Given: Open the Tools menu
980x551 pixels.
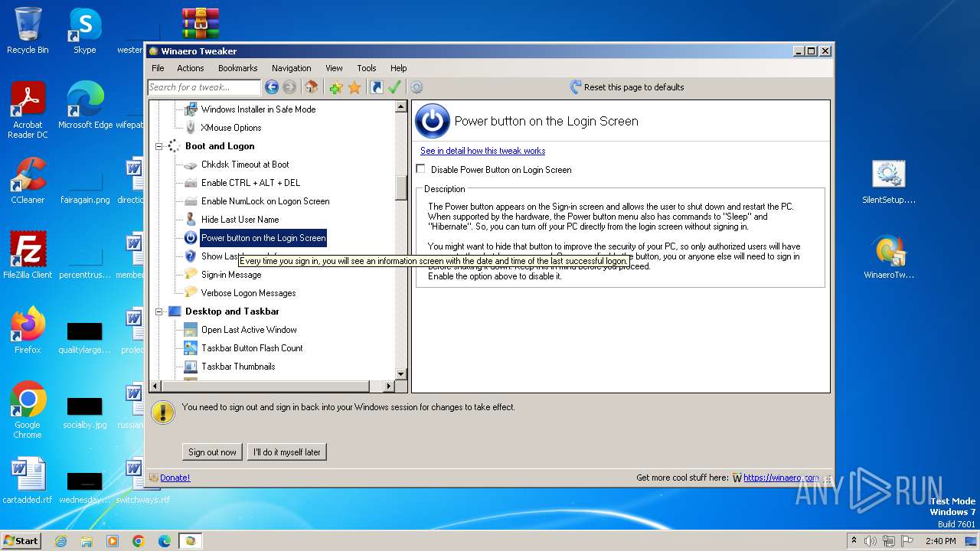Looking at the screenshot, I should pos(367,68).
